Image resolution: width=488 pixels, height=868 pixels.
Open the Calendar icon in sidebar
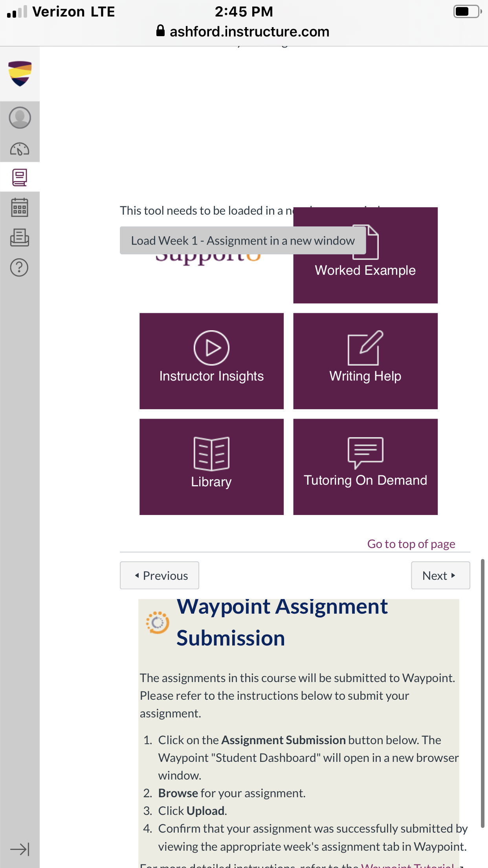point(20,207)
